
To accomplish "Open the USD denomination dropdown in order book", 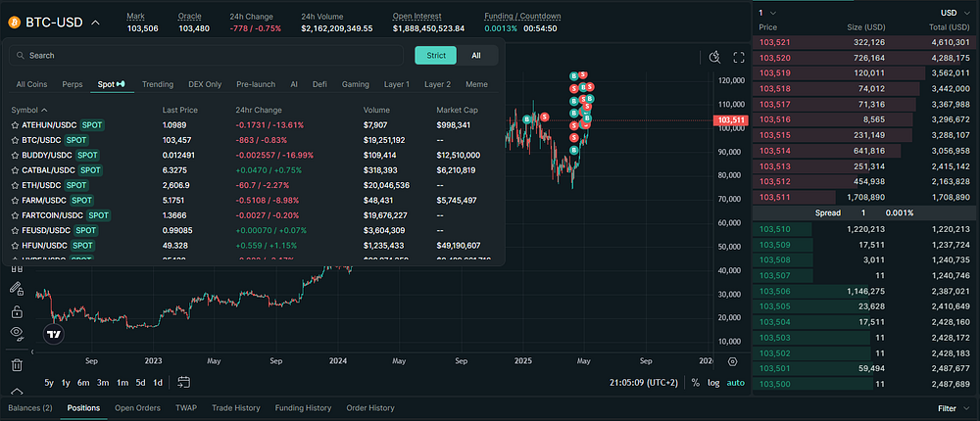I will pyautogui.click(x=956, y=13).
